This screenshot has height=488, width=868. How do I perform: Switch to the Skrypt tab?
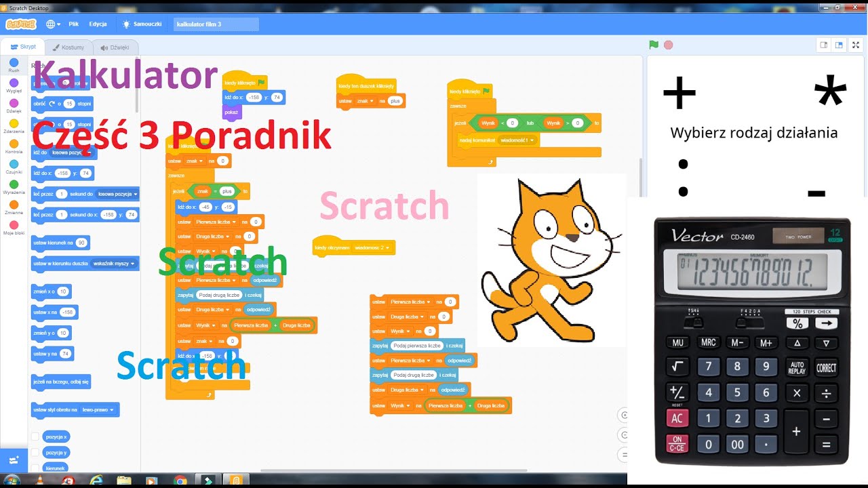click(x=23, y=47)
